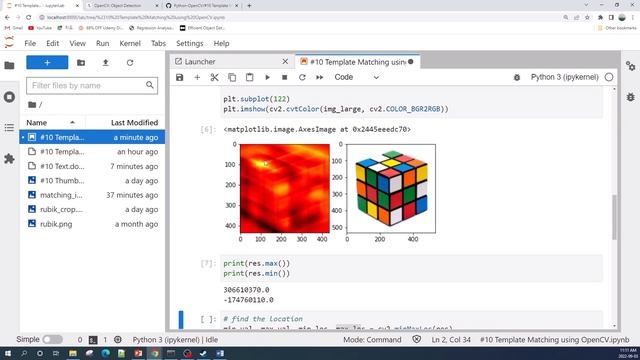The height and width of the screenshot is (360, 640).
Task: Select the rubik_crop image file
Action: [92, 209]
